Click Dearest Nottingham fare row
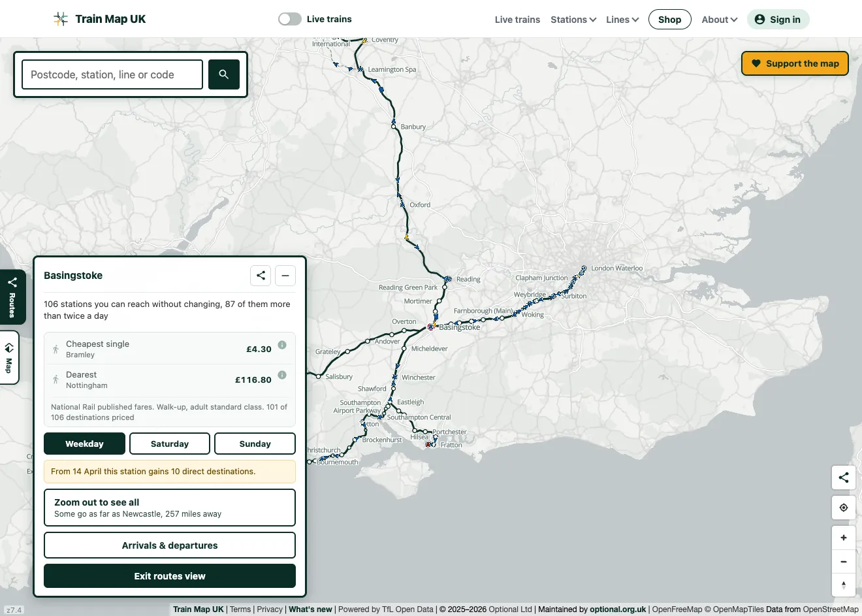This screenshot has height=616, width=862. [x=170, y=380]
